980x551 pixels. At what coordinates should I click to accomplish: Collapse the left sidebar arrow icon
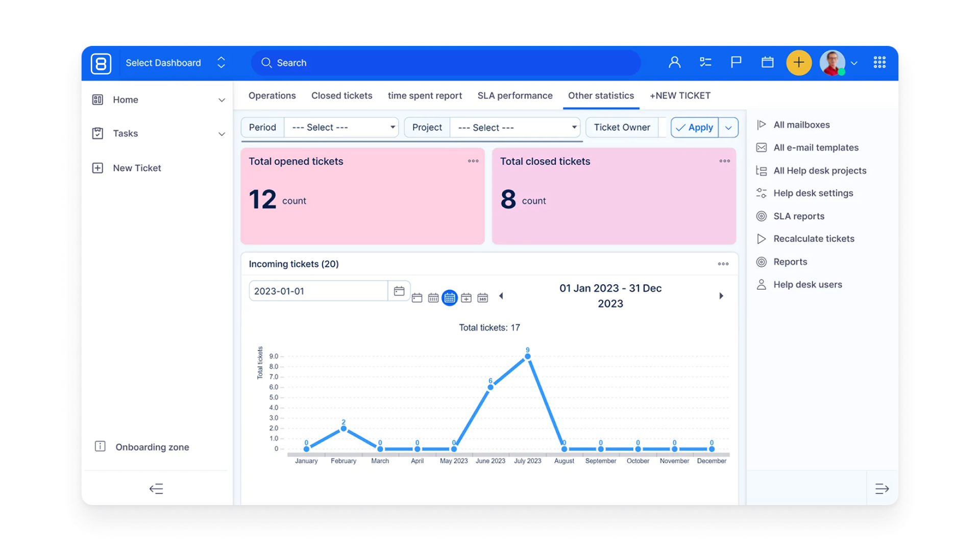coord(156,489)
